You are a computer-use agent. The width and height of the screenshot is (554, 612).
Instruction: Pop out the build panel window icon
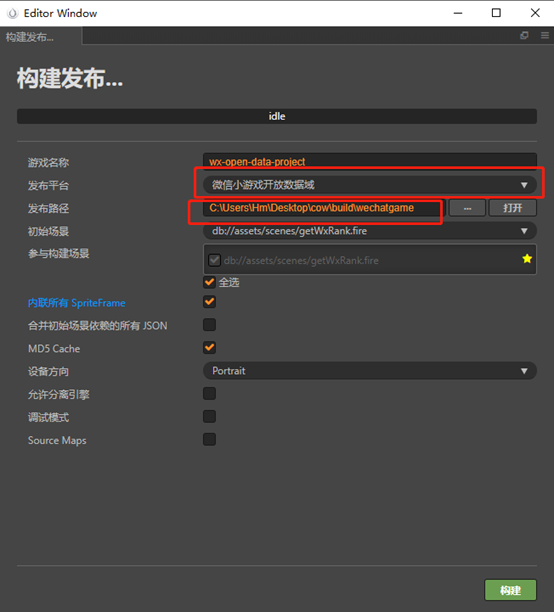(x=524, y=36)
